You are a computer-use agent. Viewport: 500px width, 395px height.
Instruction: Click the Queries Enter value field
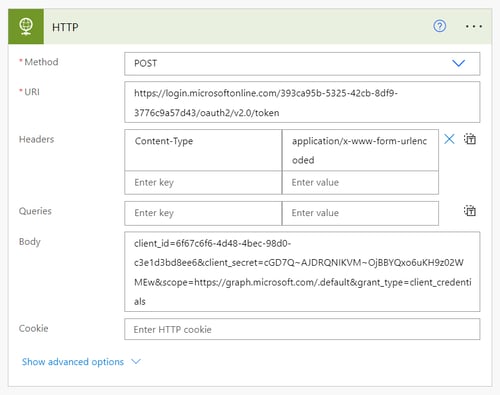coord(360,213)
